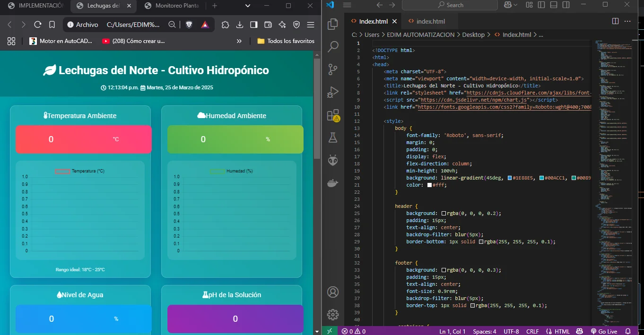Open the Docker extension panel
644x335 pixels.
click(x=333, y=183)
